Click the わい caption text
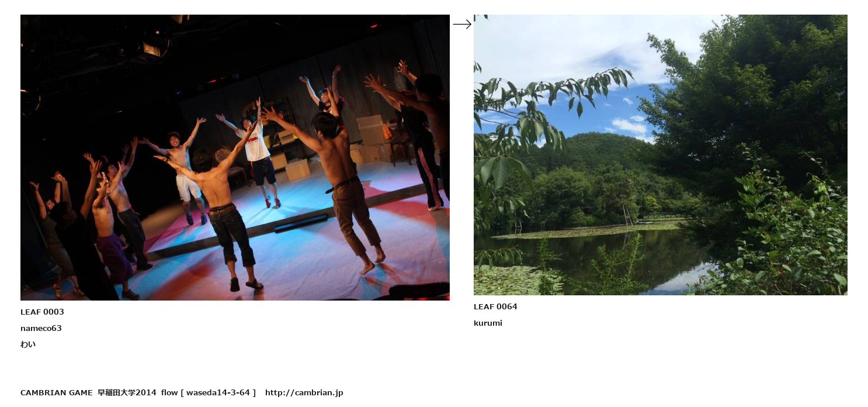 click(x=28, y=344)
